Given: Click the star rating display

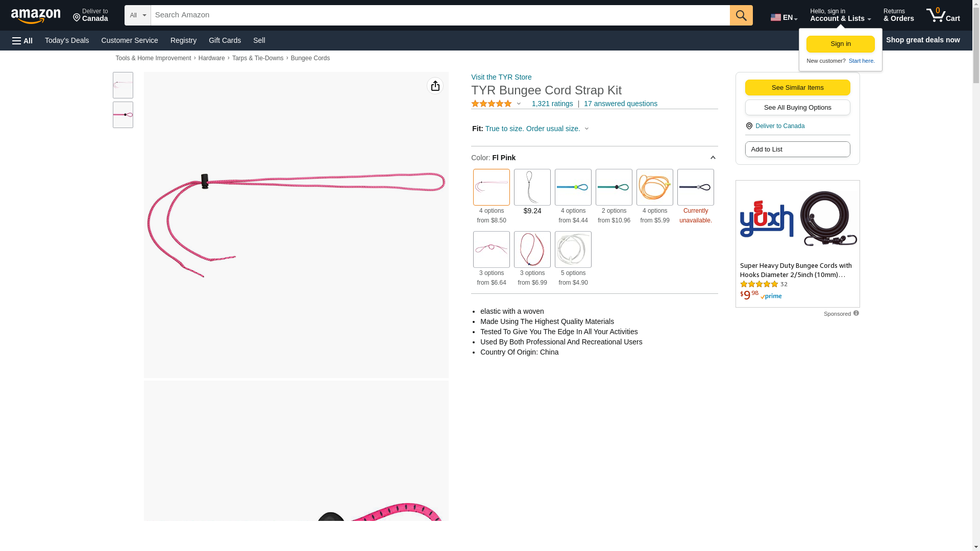Looking at the screenshot, I should pos(491,104).
